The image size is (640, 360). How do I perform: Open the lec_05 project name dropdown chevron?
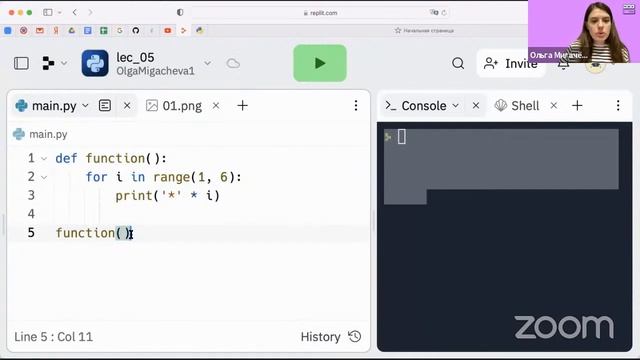click(x=207, y=63)
